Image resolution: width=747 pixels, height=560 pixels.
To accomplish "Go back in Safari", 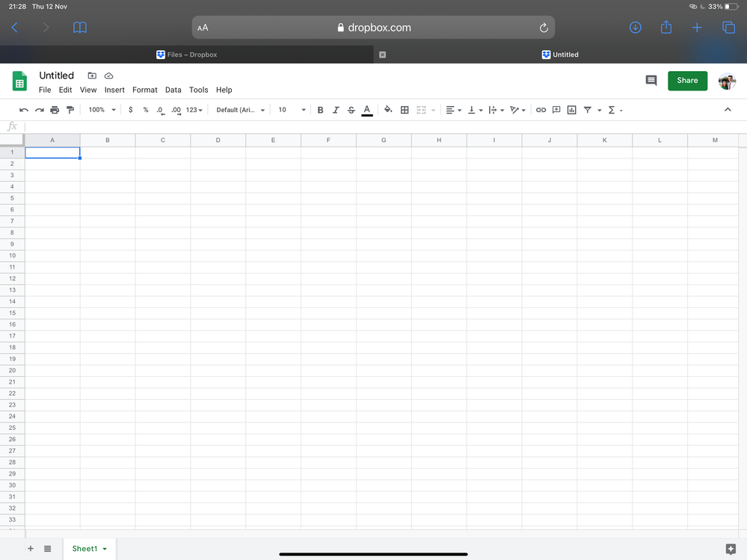I will [15, 28].
